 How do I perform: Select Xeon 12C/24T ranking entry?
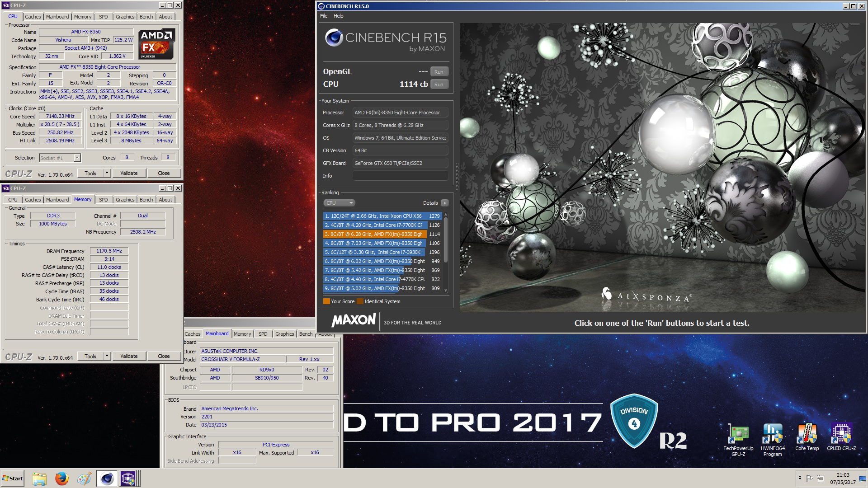click(382, 216)
